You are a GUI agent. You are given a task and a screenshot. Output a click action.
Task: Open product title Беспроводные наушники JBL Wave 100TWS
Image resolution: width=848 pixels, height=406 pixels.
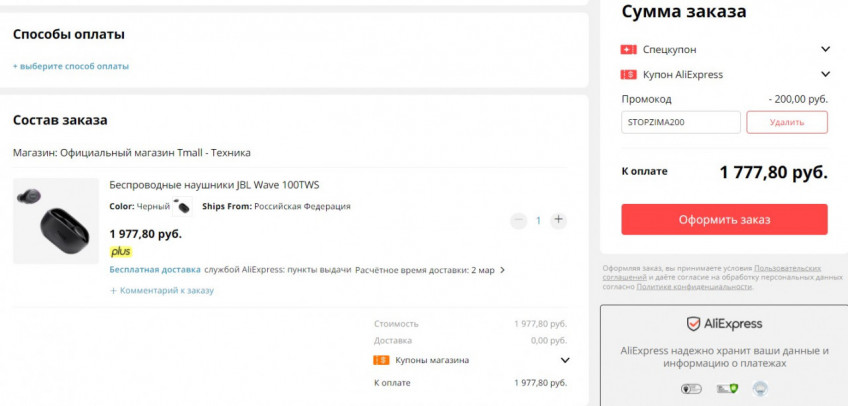pyautogui.click(x=214, y=185)
